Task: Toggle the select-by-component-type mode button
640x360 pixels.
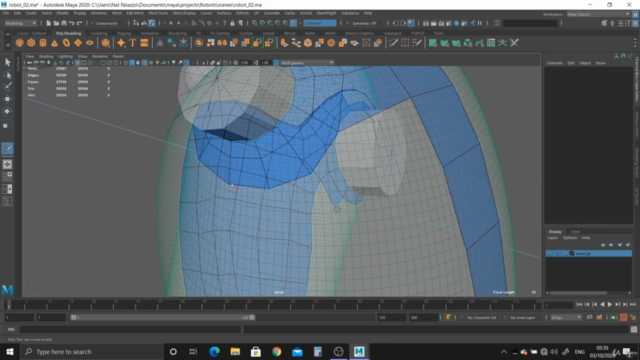Action: 151,23
